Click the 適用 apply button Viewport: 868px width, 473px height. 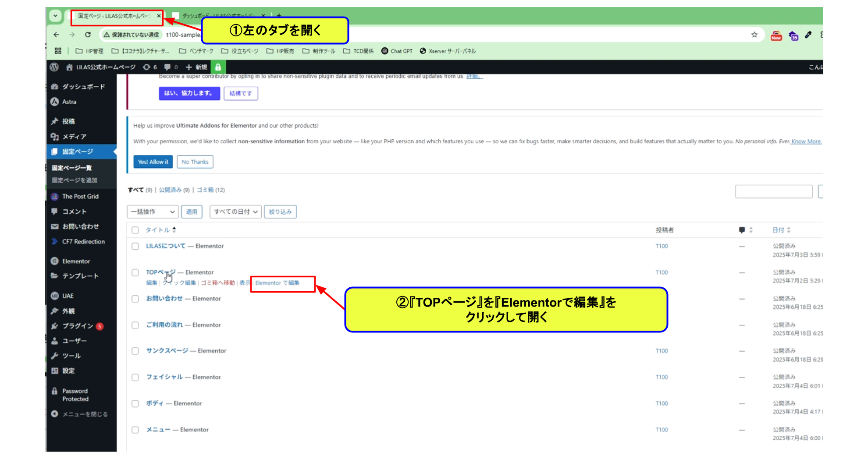click(x=192, y=212)
